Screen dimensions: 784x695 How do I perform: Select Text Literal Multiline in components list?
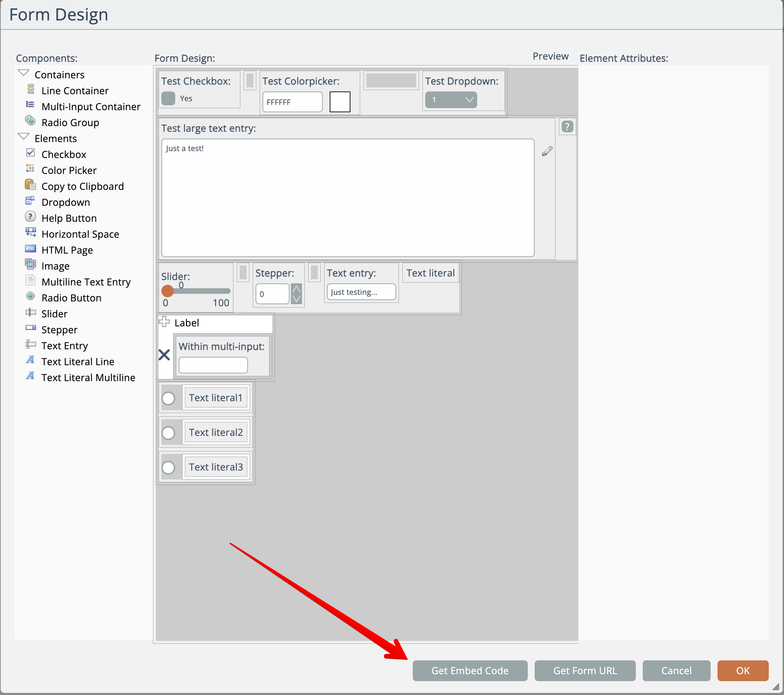(88, 378)
